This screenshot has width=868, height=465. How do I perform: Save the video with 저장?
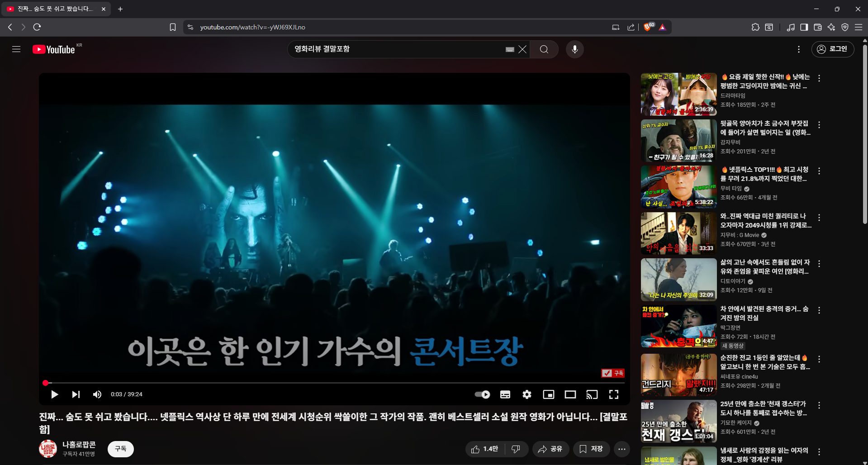pyautogui.click(x=591, y=449)
